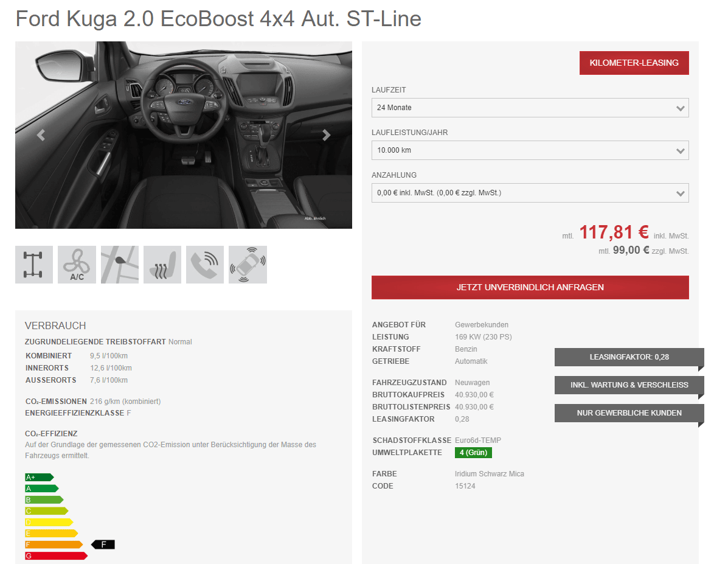Click the Euro6d-TEMP value

tap(478, 440)
